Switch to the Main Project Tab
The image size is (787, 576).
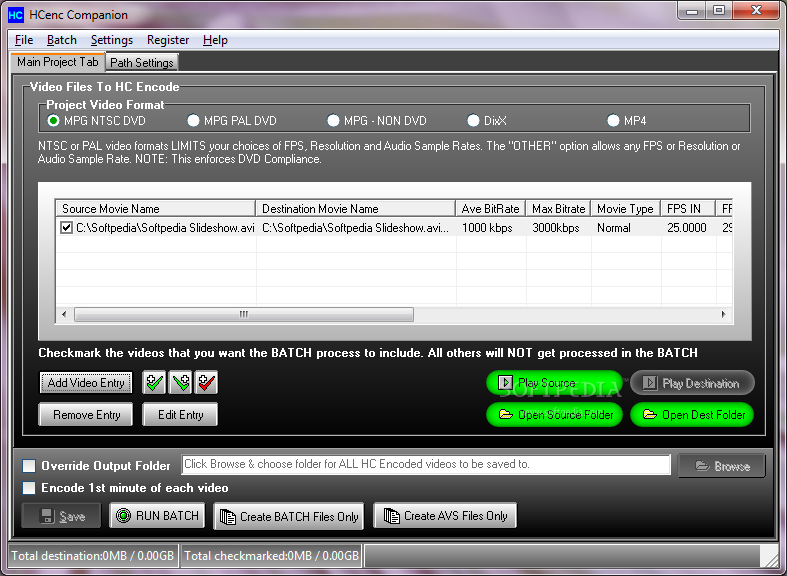57,62
